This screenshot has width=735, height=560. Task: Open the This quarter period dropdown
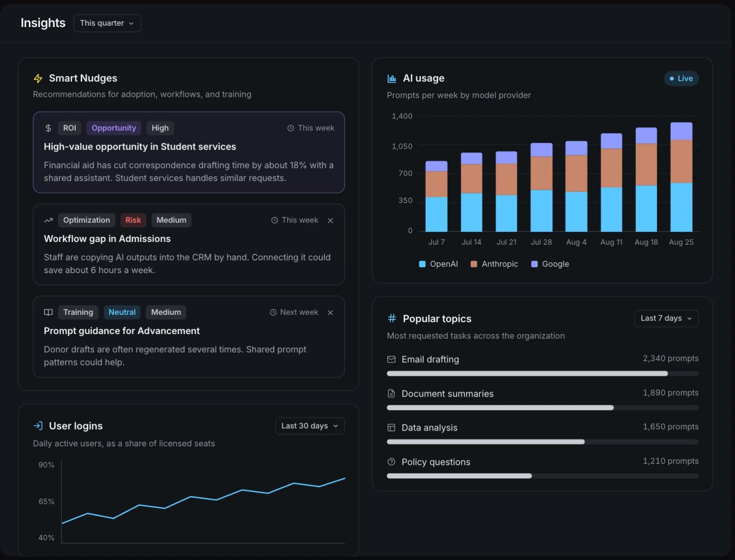(x=107, y=23)
